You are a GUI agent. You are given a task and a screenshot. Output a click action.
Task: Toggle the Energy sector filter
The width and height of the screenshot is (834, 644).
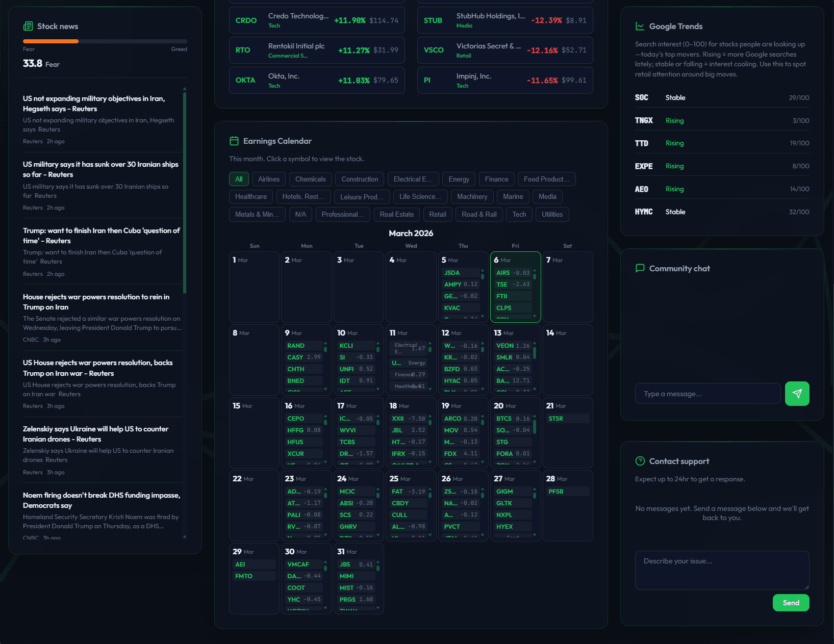coord(458,179)
